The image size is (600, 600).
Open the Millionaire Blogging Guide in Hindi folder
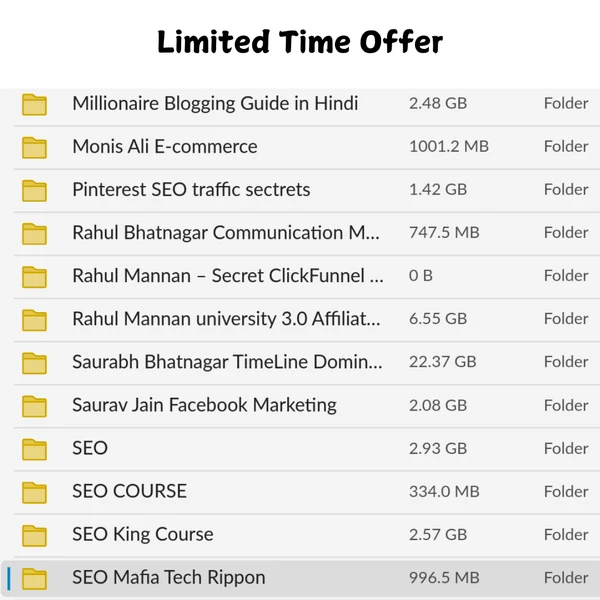(x=215, y=103)
